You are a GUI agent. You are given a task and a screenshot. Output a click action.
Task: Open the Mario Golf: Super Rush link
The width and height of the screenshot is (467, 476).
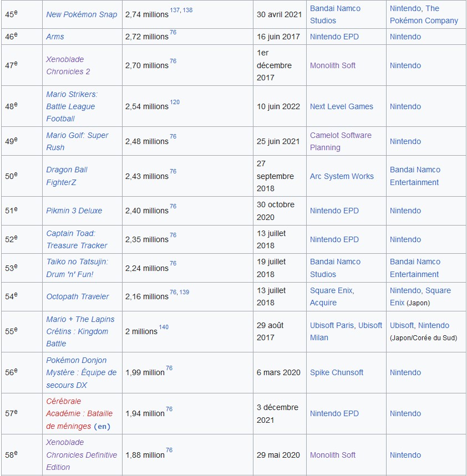(x=77, y=141)
